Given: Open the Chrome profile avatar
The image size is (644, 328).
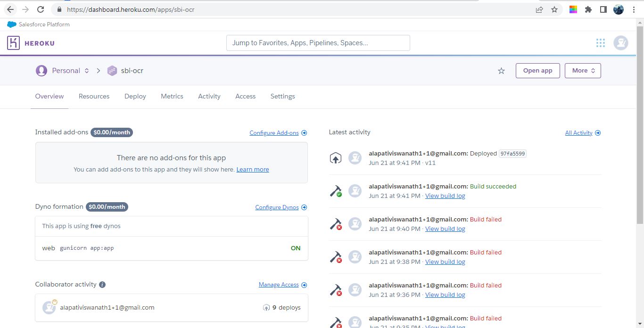Looking at the screenshot, I should coord(619,9).
